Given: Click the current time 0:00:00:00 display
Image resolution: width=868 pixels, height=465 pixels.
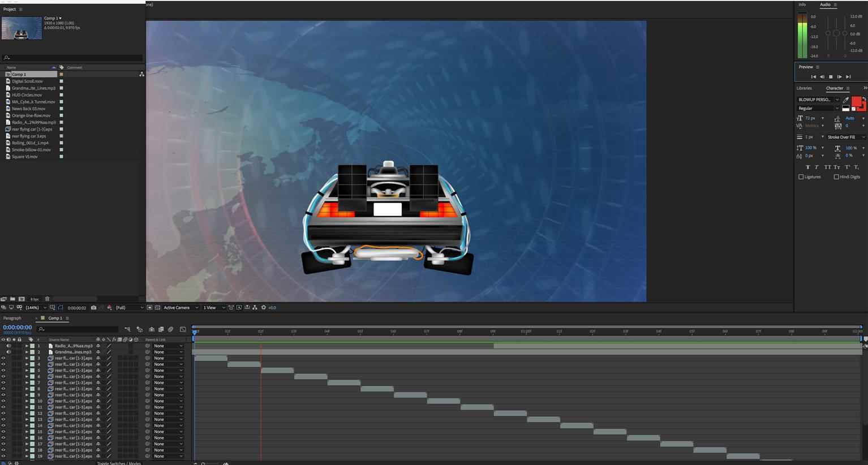Looking at the screenshot, I should pos(18,328).
